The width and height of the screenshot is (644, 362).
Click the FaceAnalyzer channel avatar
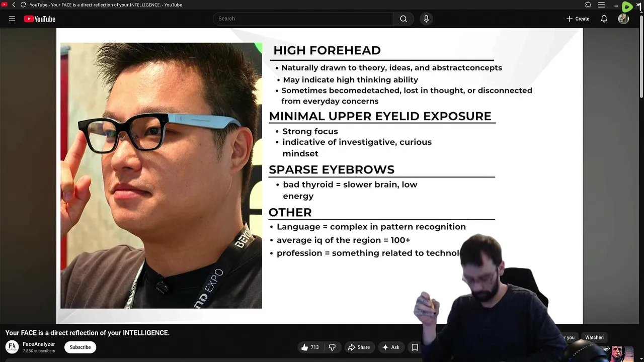(12, 347)
